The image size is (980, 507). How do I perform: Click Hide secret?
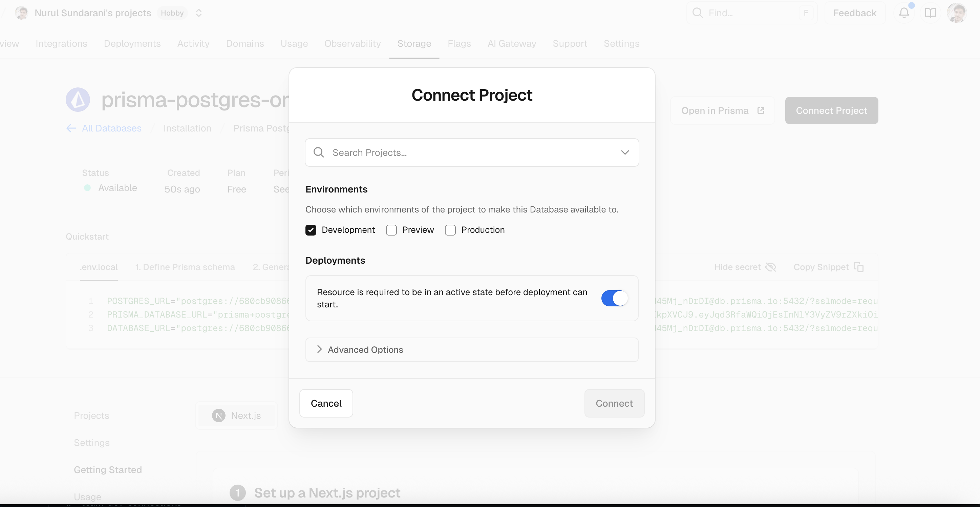pos(745,267)
